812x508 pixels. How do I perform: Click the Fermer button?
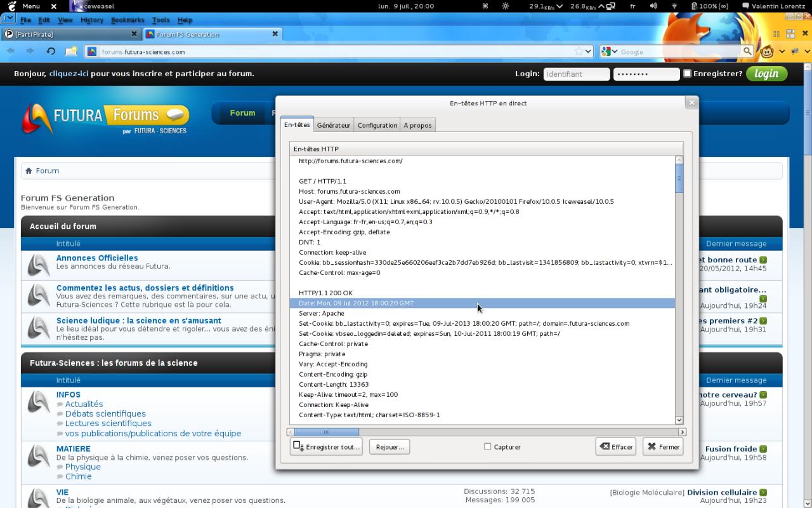click(x=663, y=446)
